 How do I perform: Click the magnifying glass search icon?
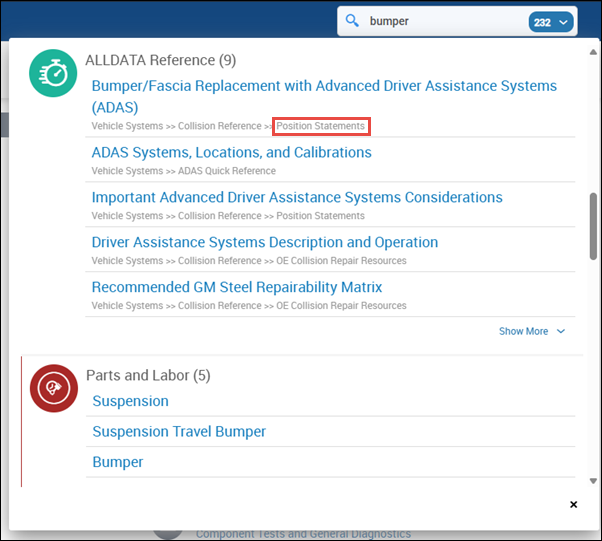(352, 21)
